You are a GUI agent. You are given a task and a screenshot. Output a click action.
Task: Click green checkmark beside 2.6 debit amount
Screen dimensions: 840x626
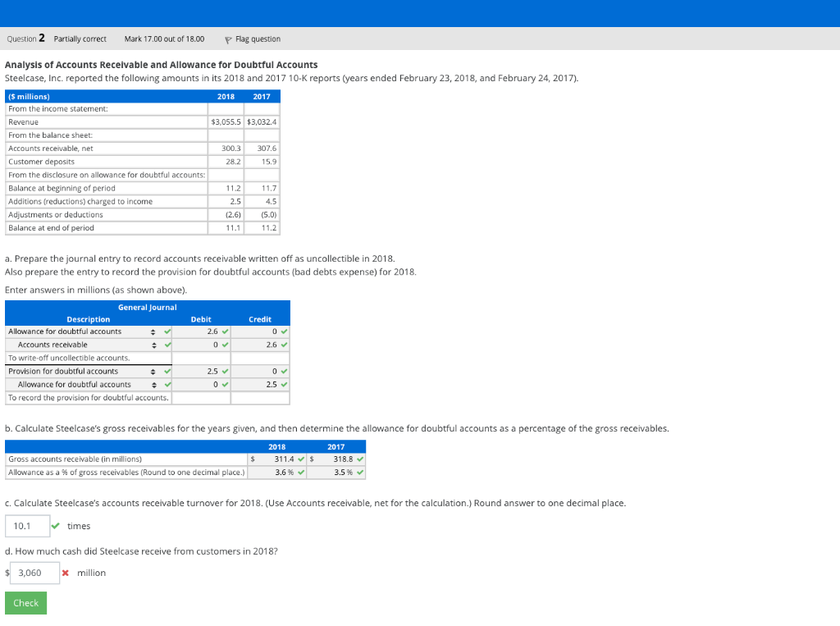tap(226, 331)
